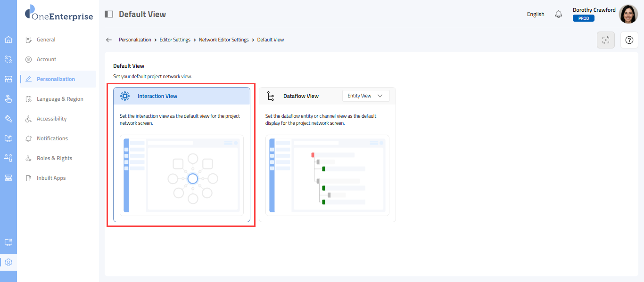Open the Home icon in left rail
Viewport: 644px width, 282px height.
(x=8, y=40)
